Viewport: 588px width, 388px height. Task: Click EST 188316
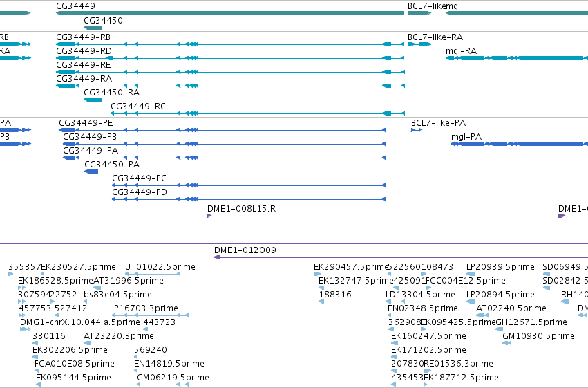click(x=335, y=295)
